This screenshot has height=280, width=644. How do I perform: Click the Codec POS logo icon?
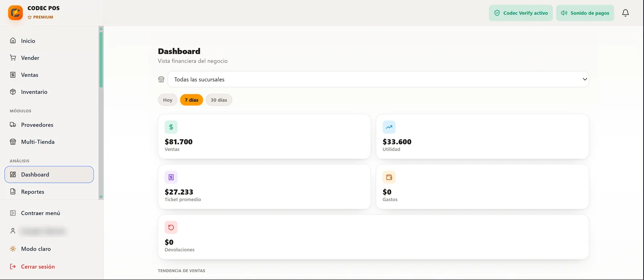click(x=15, y=13)
